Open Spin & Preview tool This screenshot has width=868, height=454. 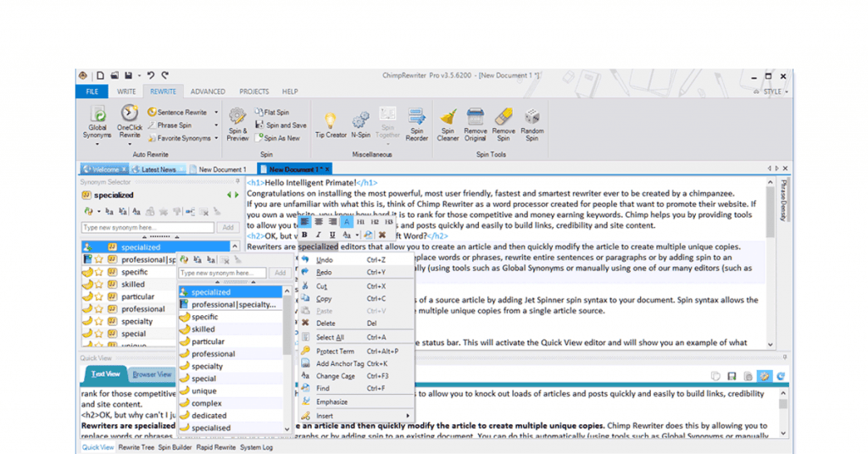pos(237,125)
